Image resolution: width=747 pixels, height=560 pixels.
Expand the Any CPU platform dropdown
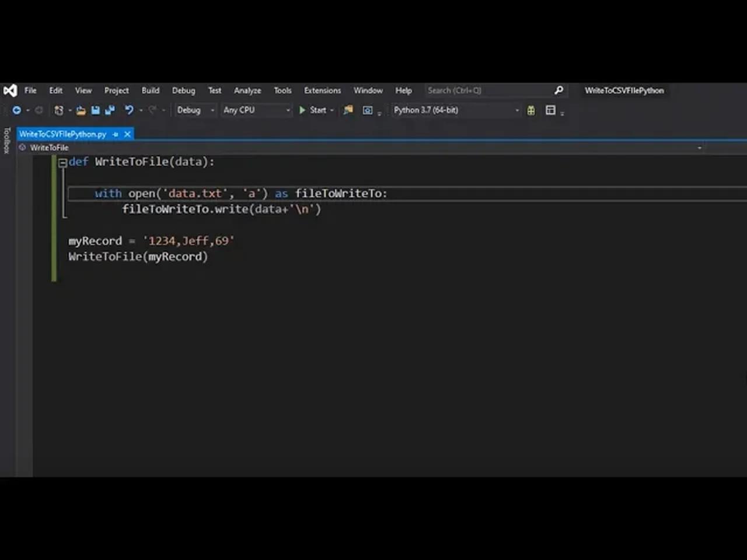pos(257,110)
